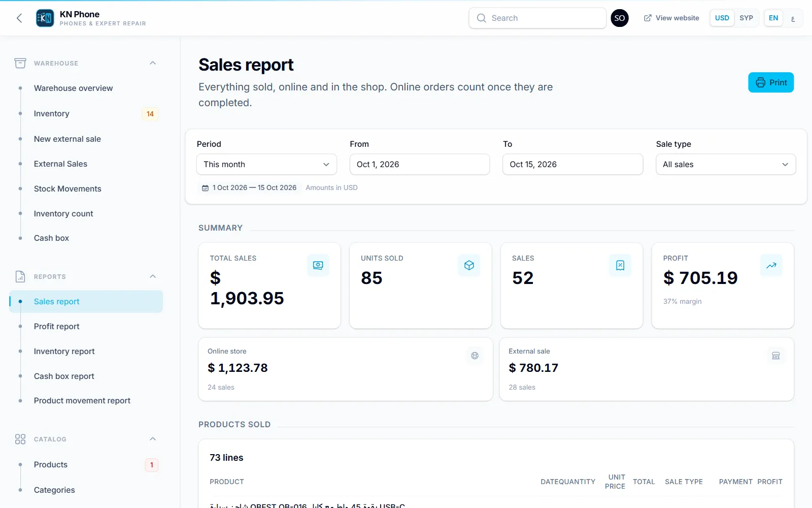Screen dimensions: 812x508
Task: Click the Units Sold box icon
Action: (469, 265)
